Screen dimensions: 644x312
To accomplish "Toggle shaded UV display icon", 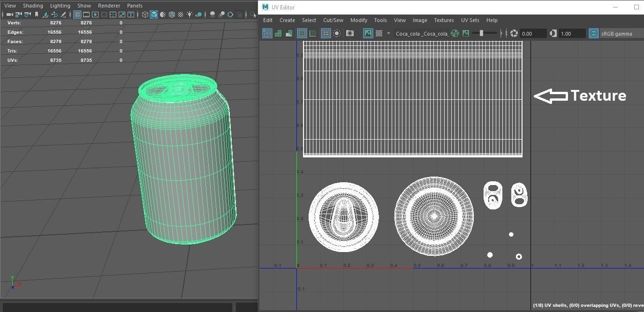I will pyautogui.click(x=278, y=33).
